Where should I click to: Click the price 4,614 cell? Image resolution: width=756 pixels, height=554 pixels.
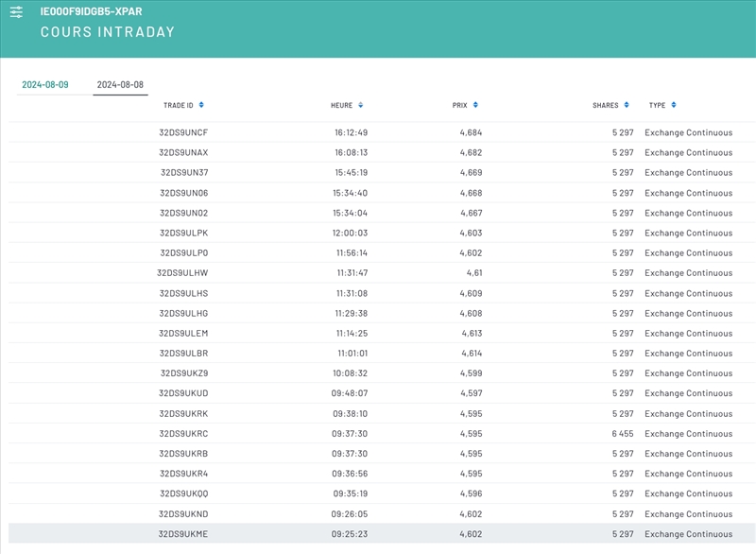[471, 354]
